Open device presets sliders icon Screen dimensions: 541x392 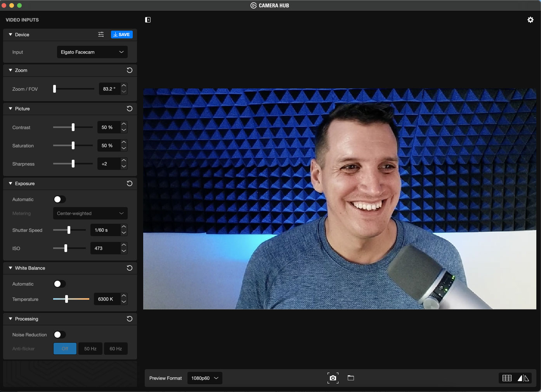pos(101,35)
